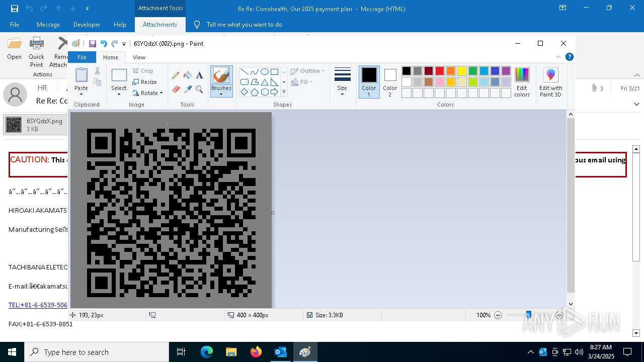Click zoom out minus button in Paint
Viewport: 644px width, 362px height.
[498, 315]
